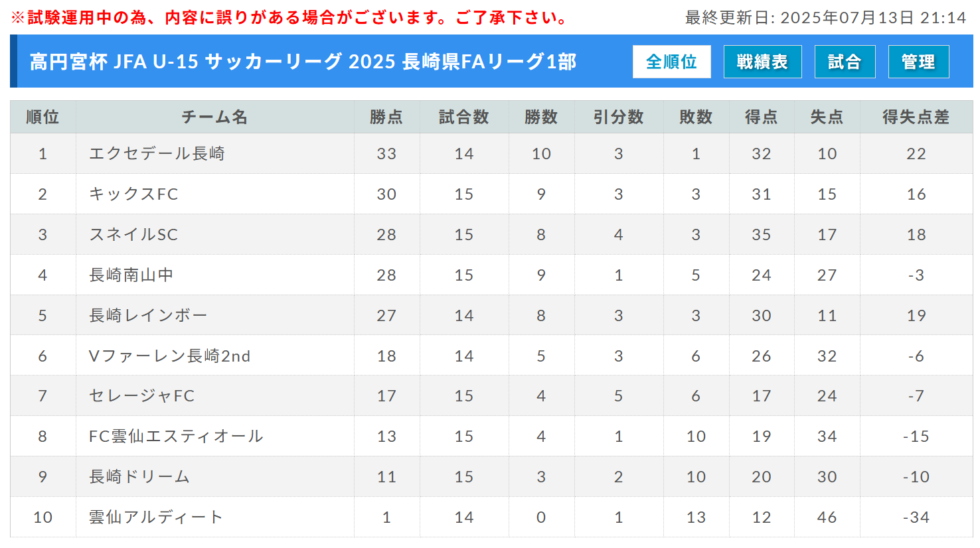Select the 勝点 column header
Screen dimensions: 980x548
click(386, 117)
